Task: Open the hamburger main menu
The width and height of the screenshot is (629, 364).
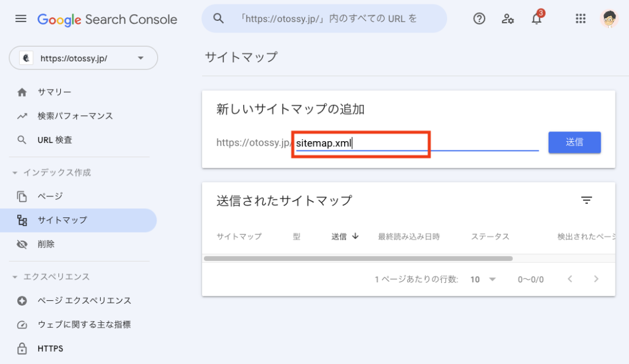Action: tap(21, 19)
